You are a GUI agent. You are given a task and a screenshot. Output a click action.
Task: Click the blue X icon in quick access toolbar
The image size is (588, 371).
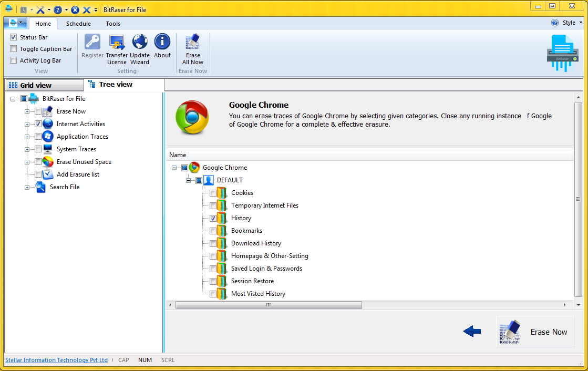point(87,10)
